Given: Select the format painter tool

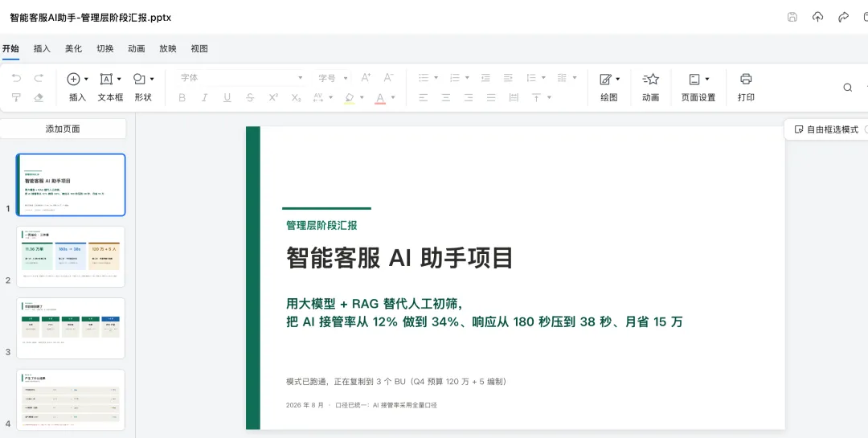Looking at the screenshot, I should point(16,97).
